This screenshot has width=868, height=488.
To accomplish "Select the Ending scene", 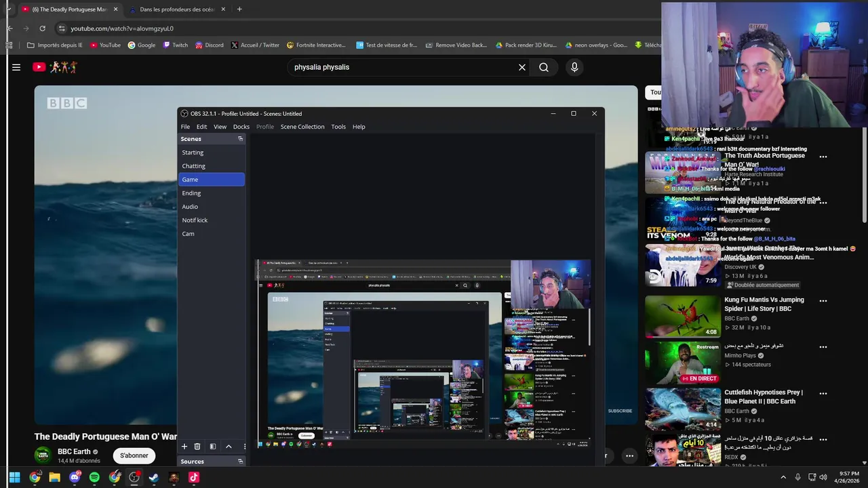I will tap(212, 193).
